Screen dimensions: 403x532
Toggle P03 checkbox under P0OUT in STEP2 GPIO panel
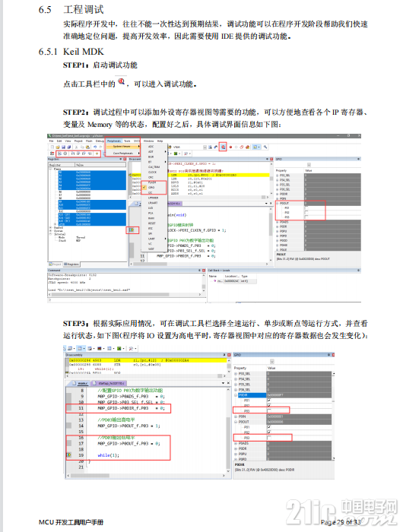pos(306,217)
